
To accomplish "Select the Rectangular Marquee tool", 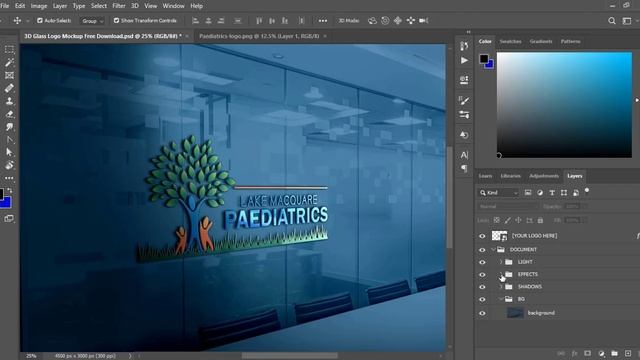I will click(x=9, y=50).
